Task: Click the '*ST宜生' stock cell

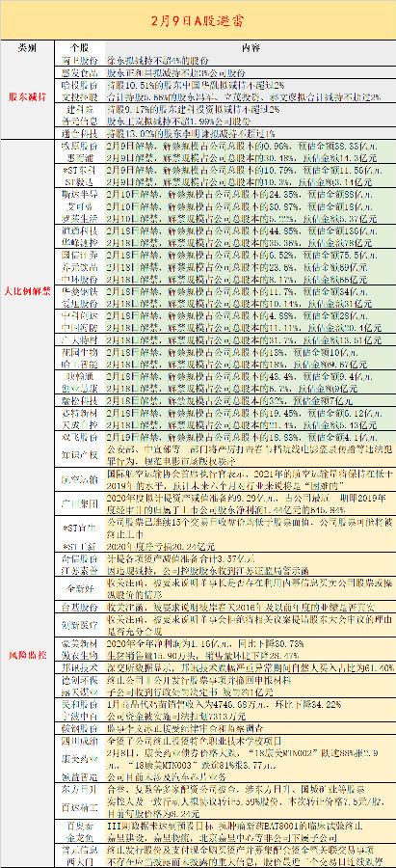Action: [79, 527]
